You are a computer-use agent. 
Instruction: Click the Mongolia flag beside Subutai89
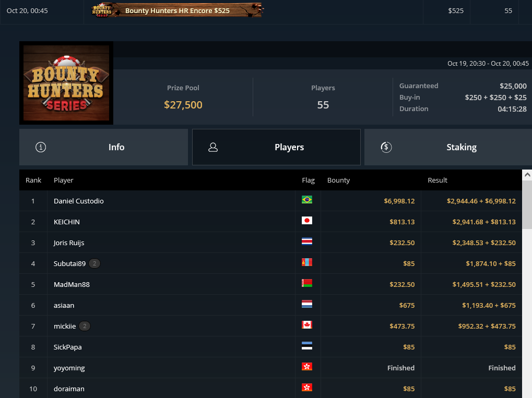pyautogui.click(x=306, y=262)
